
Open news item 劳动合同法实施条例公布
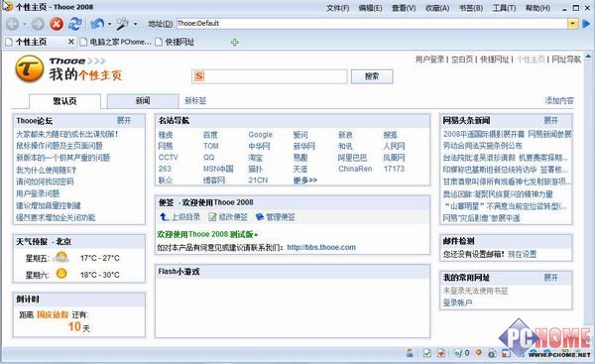pos(482,146)
